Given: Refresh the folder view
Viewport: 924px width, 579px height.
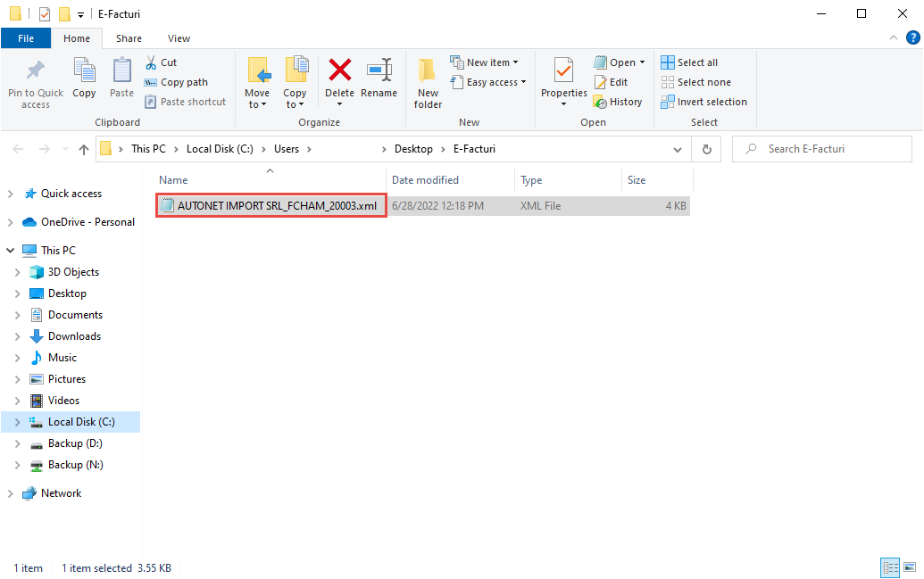Looking at the screenshot, I should pos(706,150).
